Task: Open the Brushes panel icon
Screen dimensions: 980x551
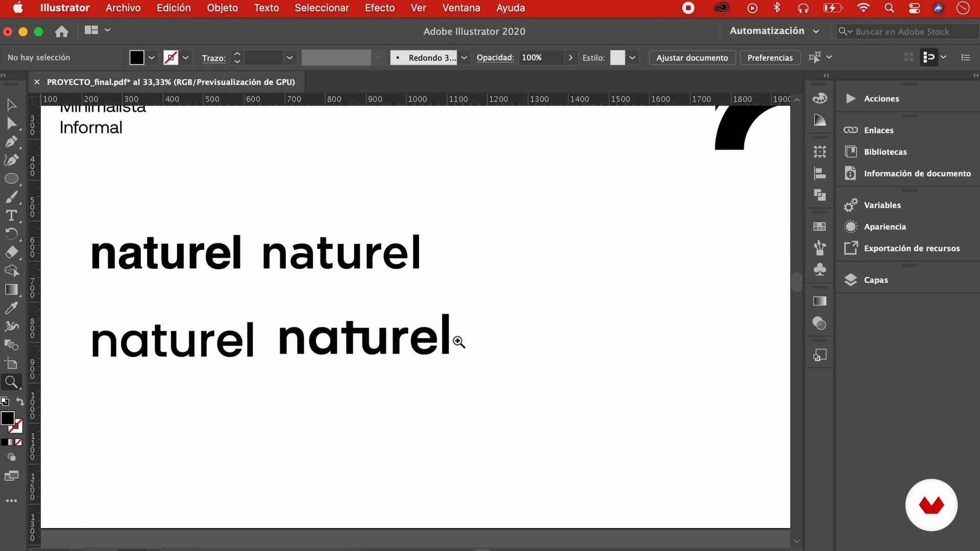Action: [820, 248]
